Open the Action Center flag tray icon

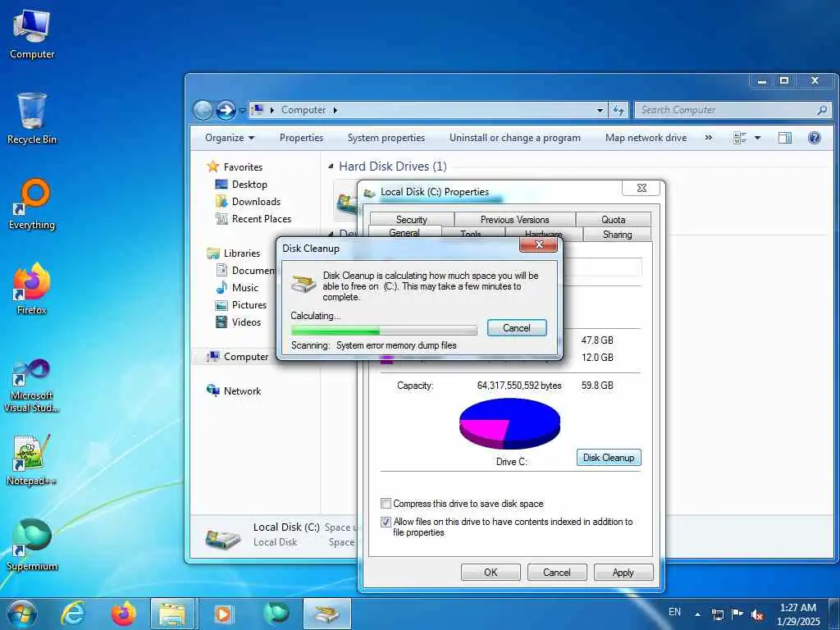coord(737,614)
